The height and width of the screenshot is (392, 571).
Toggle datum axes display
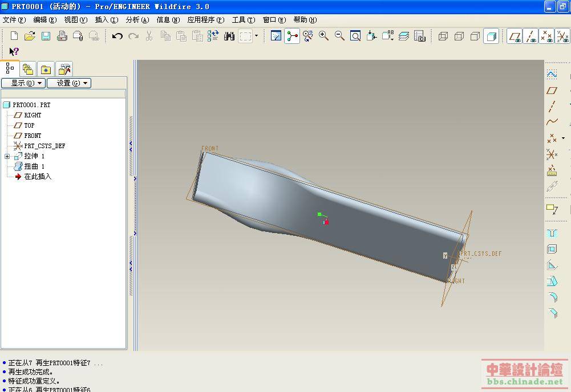pos(530,36)
